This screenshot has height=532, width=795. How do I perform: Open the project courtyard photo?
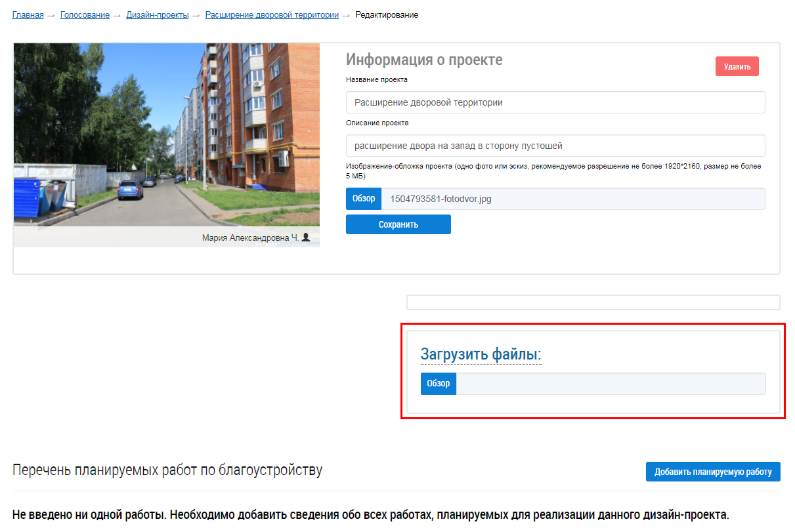point(167,135)
